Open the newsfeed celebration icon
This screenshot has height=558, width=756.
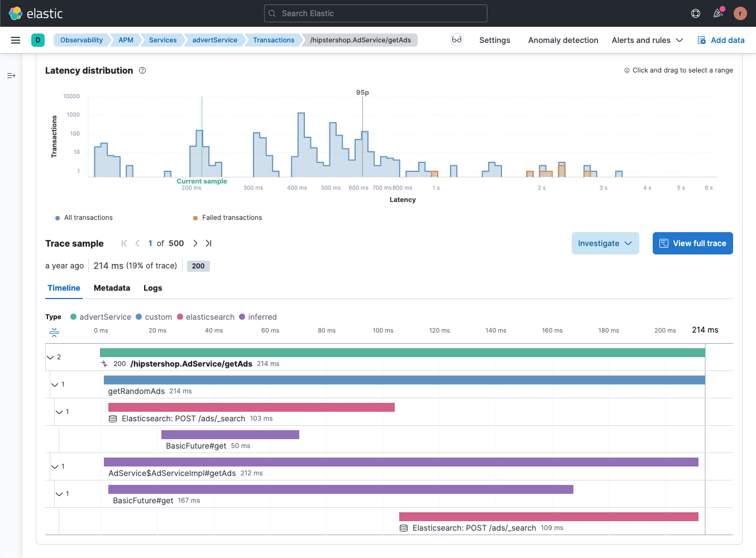tap(718, 13)
